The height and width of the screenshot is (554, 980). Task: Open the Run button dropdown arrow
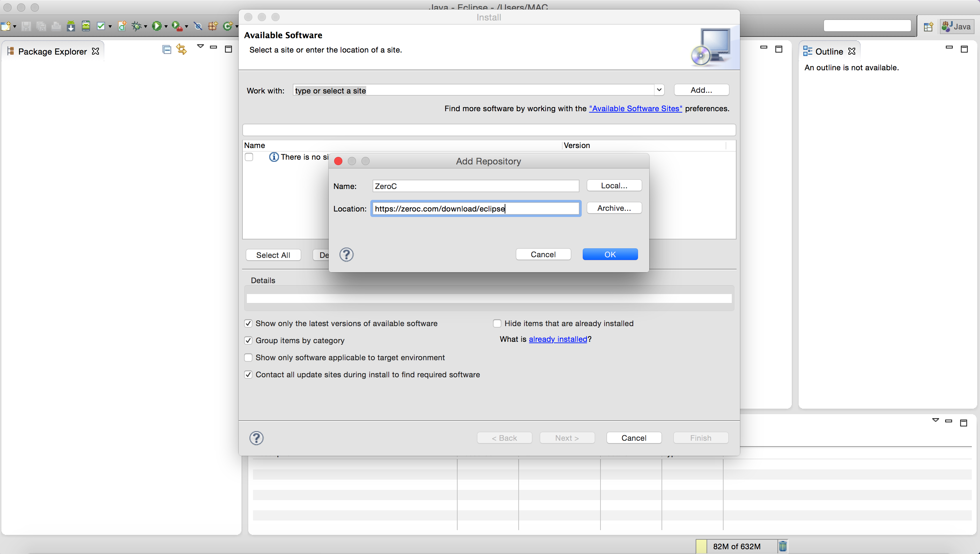click(166, 27)
